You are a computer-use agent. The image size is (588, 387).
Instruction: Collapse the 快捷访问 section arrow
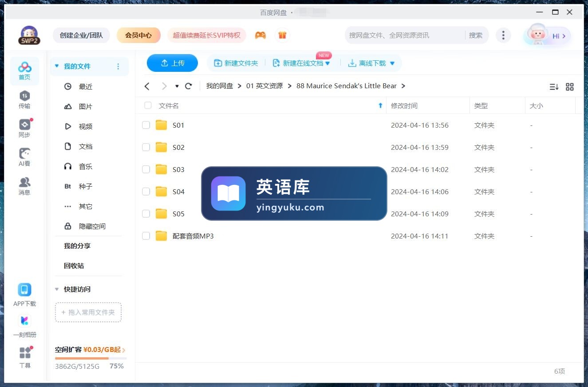click(57, 289)
